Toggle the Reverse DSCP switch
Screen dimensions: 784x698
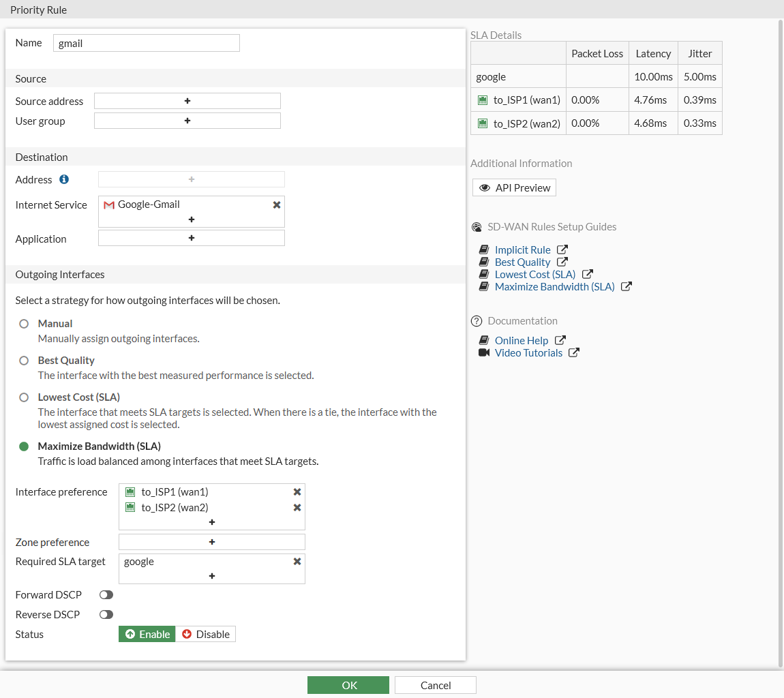coord(106,615)
